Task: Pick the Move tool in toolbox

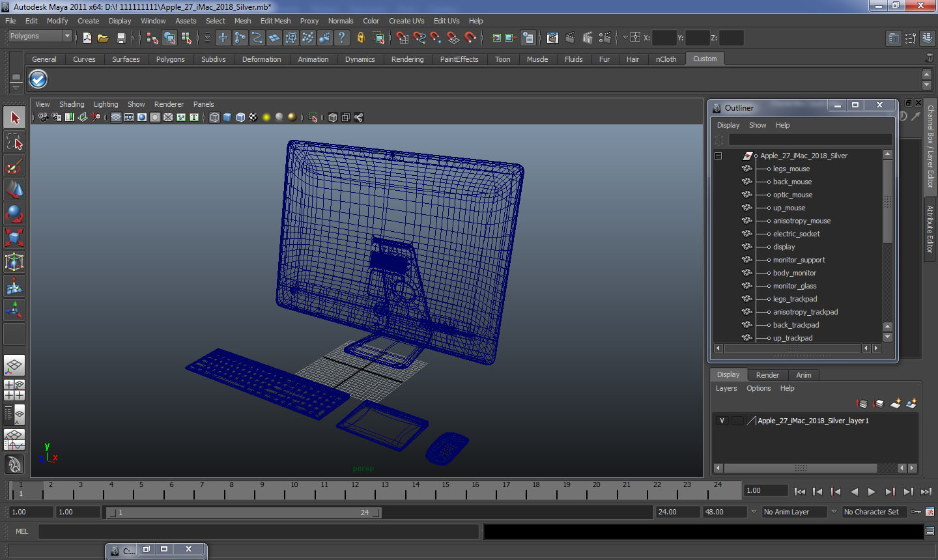Action: coord(14,189)
